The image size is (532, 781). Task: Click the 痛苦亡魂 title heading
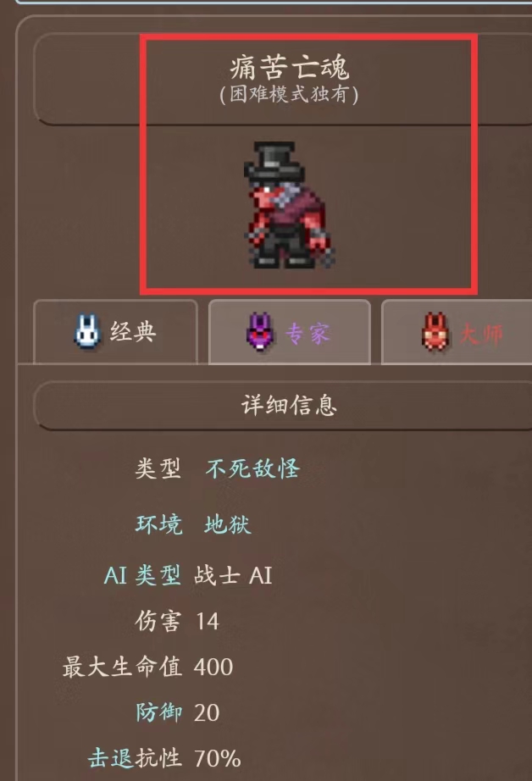(290, 67)
